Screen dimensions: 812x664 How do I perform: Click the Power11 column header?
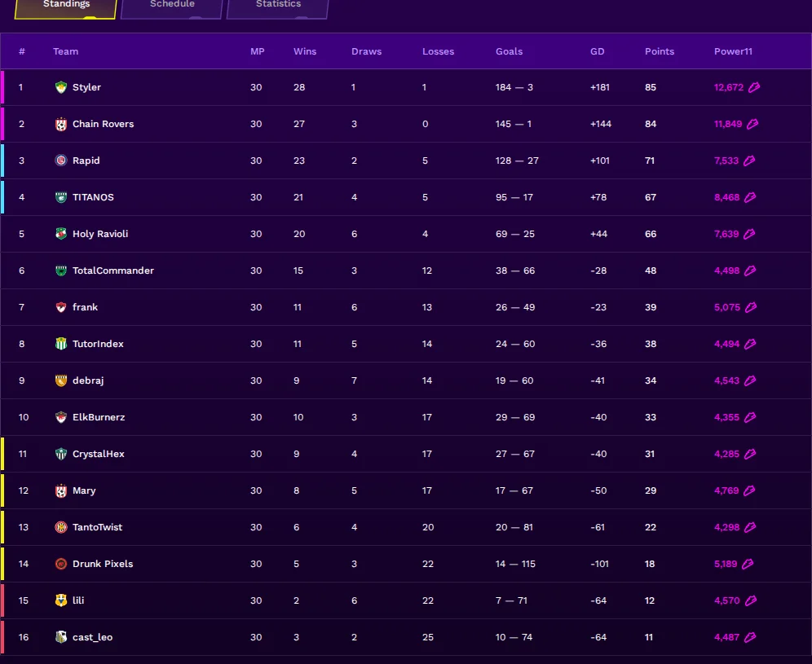click(733, 51)
